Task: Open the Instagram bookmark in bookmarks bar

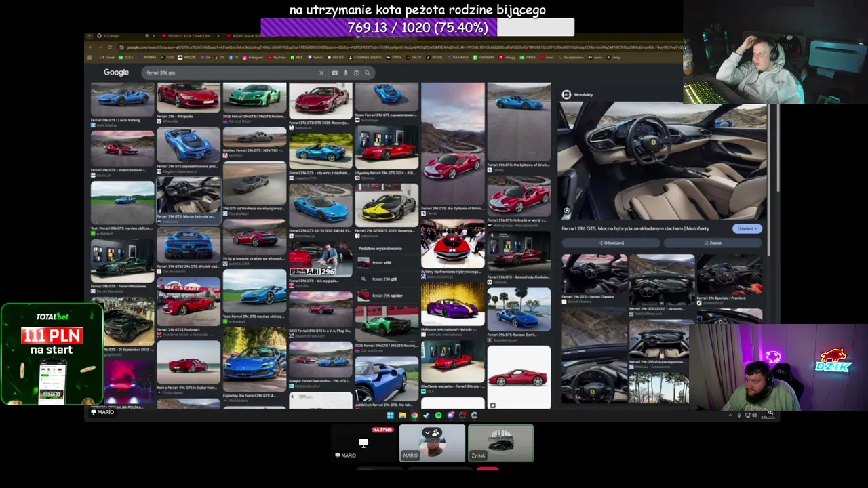Action: pyautogui.click(x=253, y=58)
